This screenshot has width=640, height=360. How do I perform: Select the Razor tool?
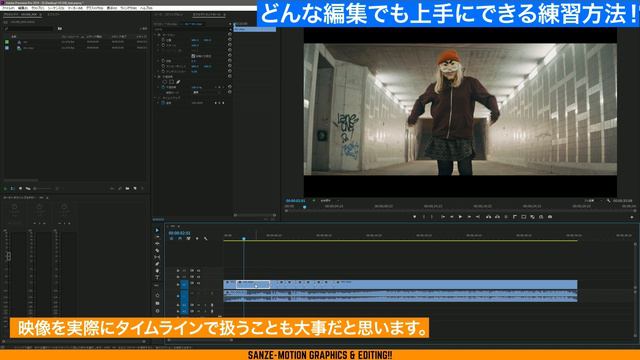tap(157, 250)
